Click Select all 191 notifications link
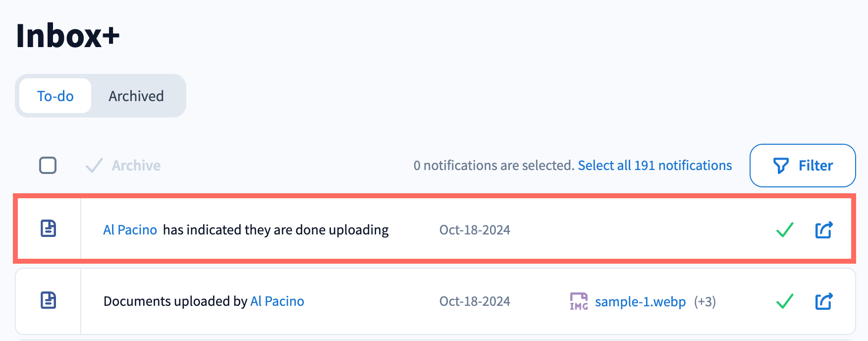The height and width of the screenshot is (341, 868). [x=654, y=166]
